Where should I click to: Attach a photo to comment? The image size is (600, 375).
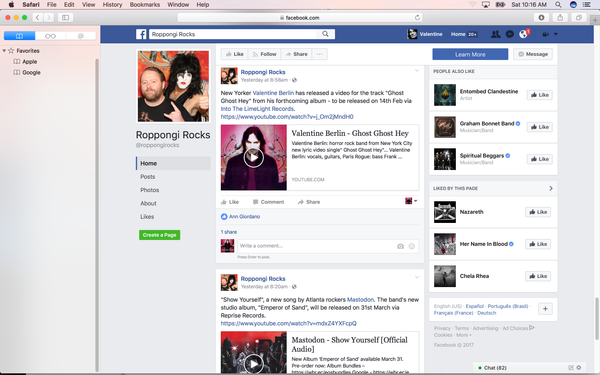(401, 246)
